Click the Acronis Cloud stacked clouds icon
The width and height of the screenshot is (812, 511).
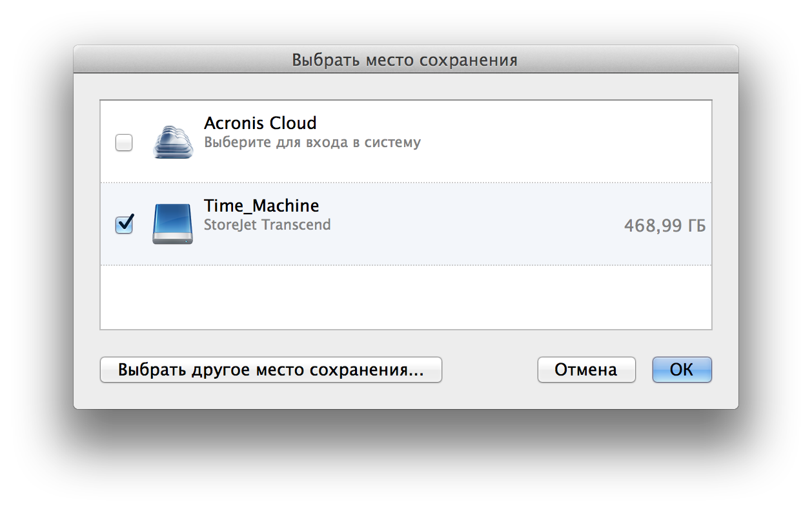(x=173, y=142)
